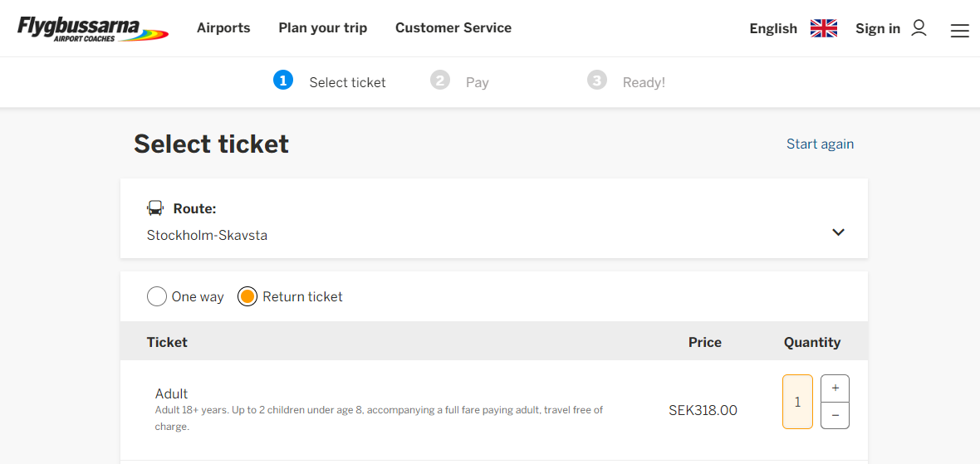Image resolution: width=980 pixels, height=464 pixels.
Task: Click step 3 Ready circle
Action: point(597,80)
